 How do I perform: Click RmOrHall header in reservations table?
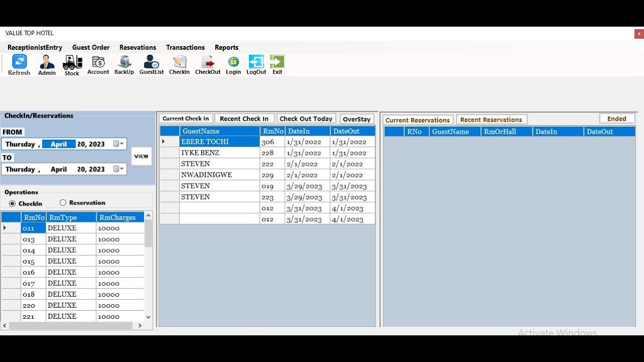tap(506, 132)
